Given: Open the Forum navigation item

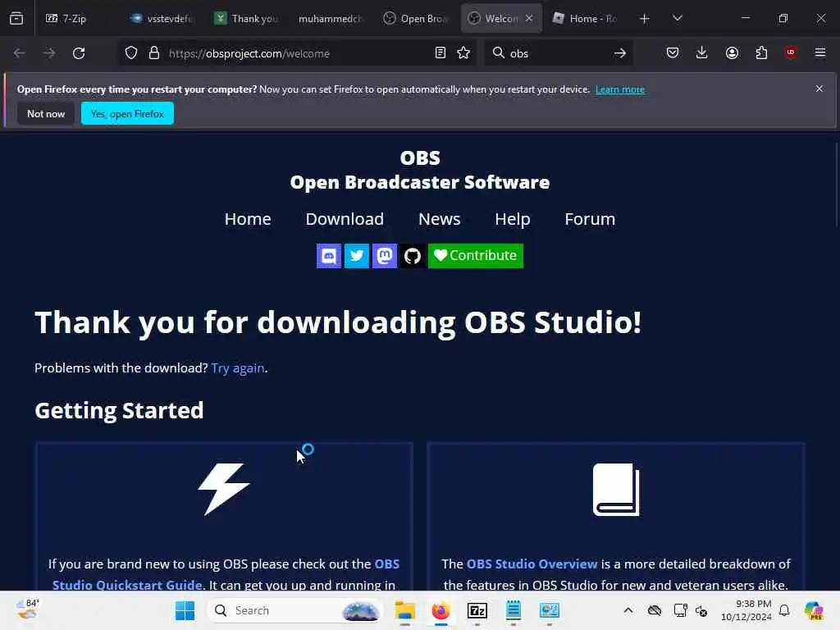Looking at the screenshot, I should point(590,219).
